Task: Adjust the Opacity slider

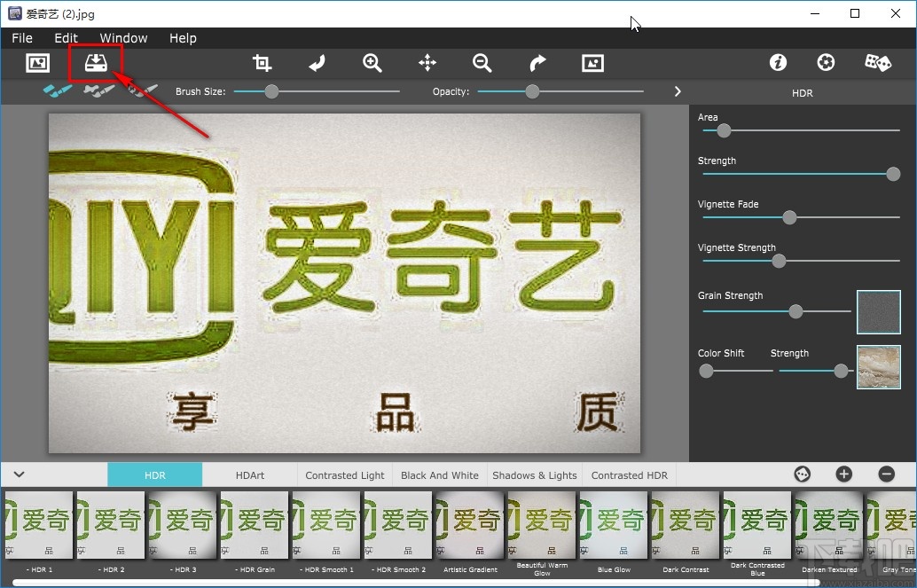Action: pos(531,91)
